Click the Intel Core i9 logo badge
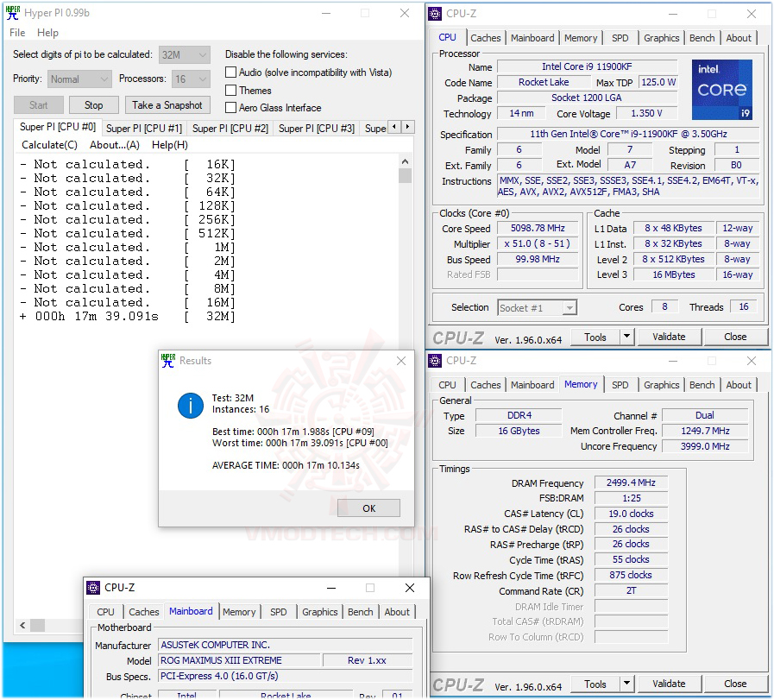 click(x=722, y=90)
